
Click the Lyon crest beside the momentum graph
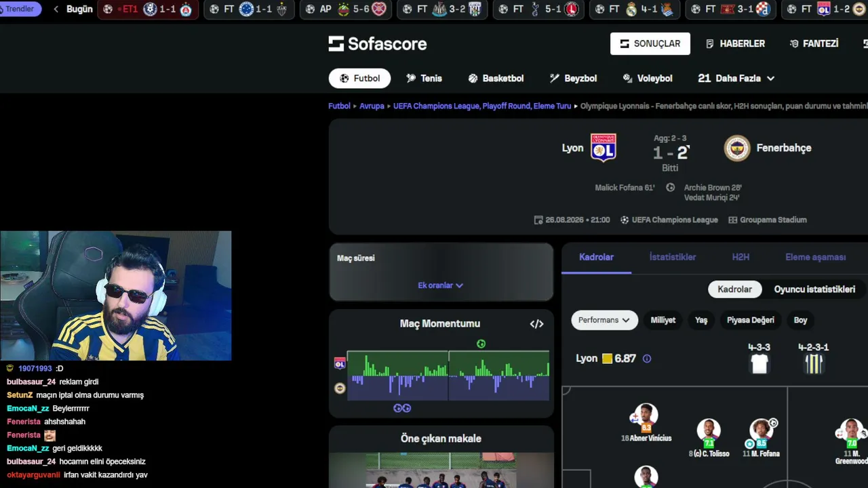[340, 364]
